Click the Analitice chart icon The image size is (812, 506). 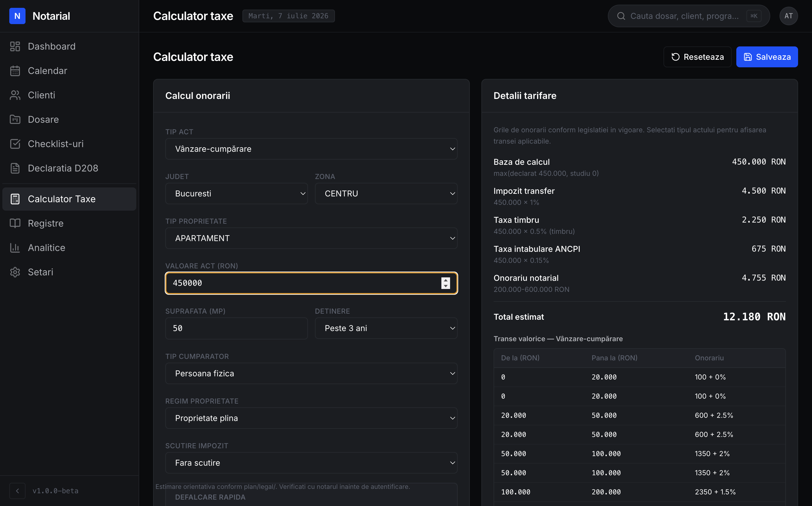pyautogui.click(x=15, y=248)
